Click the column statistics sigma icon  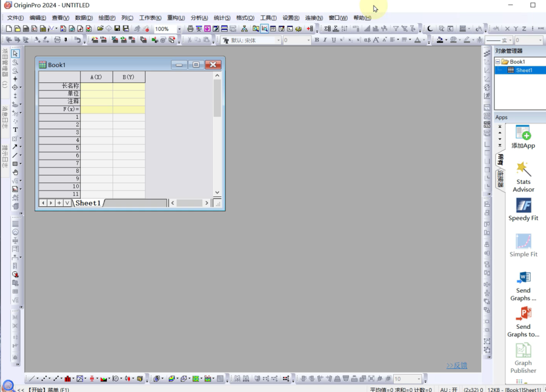point(327,29)
